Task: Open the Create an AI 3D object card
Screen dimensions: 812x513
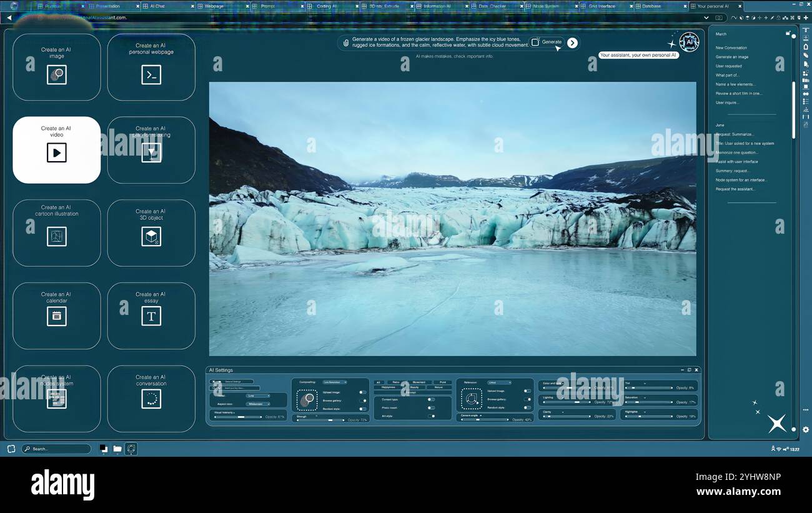Action: (151, 233)
